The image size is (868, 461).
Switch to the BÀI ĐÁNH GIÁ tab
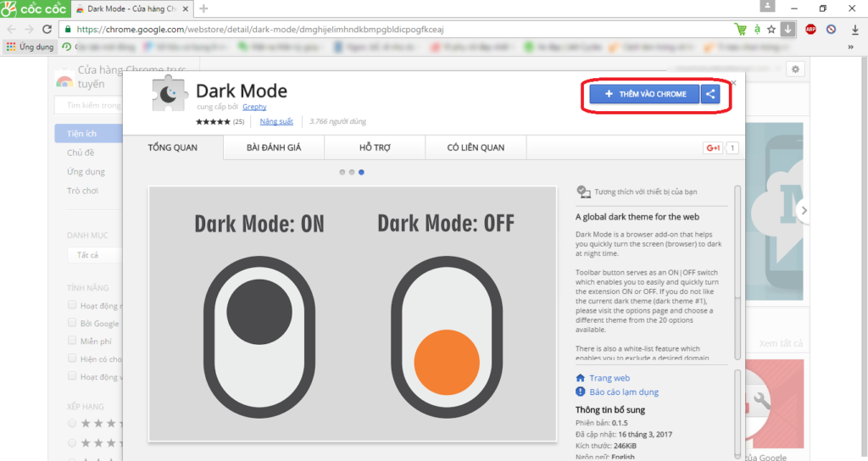tap(273, 148)
